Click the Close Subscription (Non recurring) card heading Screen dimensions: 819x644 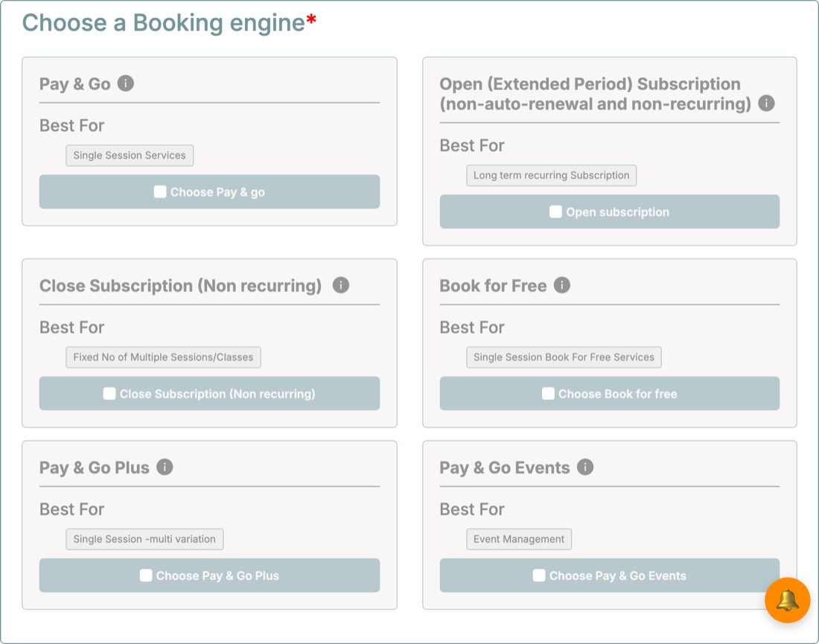tap(180, 286)
